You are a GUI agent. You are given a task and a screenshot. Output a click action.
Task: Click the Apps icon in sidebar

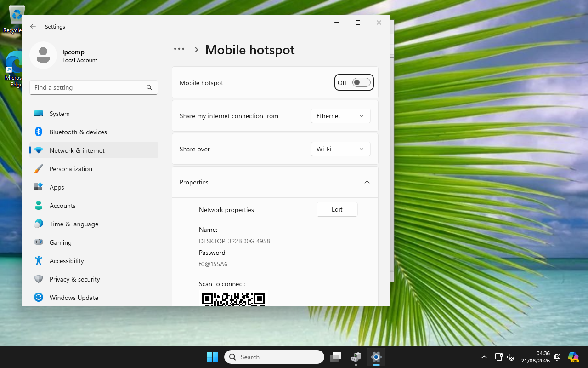coord(39,187)
